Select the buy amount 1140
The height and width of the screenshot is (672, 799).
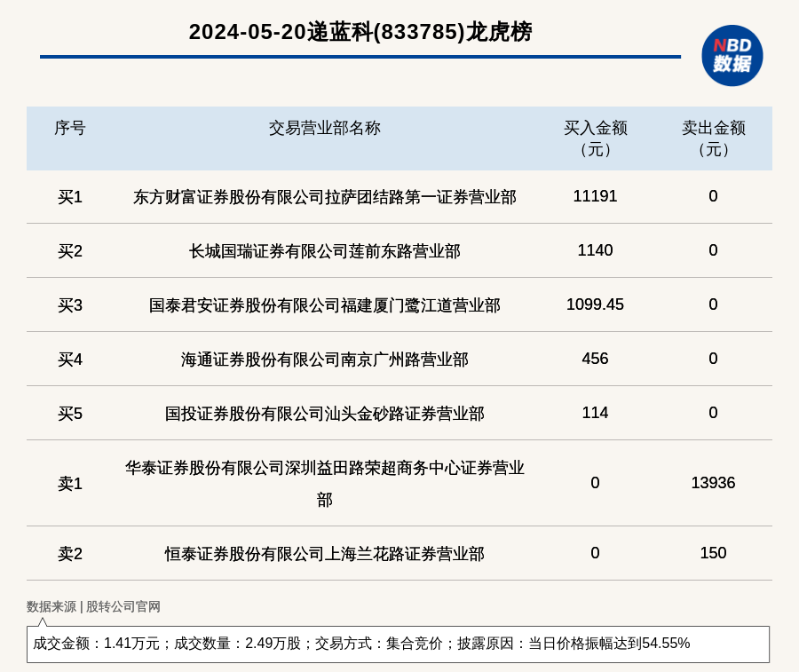(x=595, y=250)
